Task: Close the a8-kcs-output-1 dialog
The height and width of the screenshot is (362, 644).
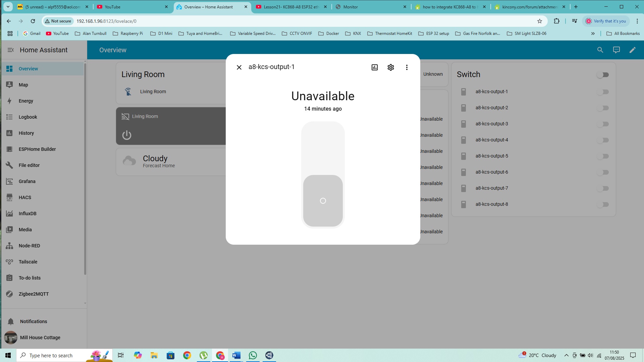Action: (239, 67)
